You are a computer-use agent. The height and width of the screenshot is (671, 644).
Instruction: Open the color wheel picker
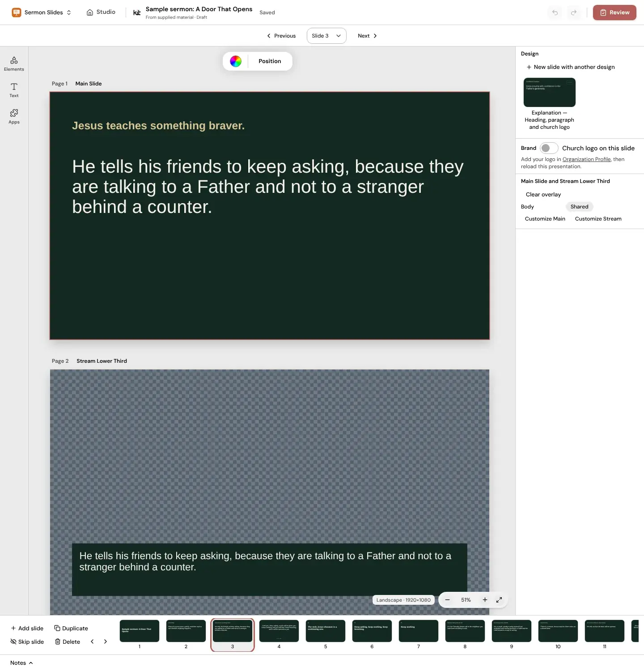click(x=236, y=61)
